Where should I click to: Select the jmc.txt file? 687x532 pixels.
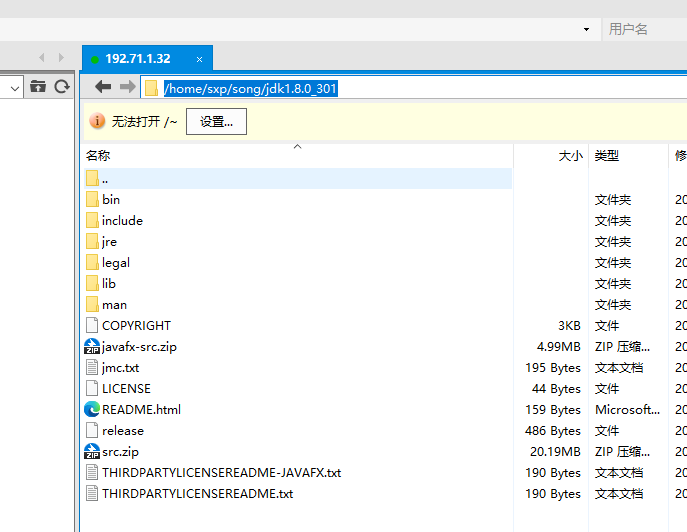pos(120,368)
